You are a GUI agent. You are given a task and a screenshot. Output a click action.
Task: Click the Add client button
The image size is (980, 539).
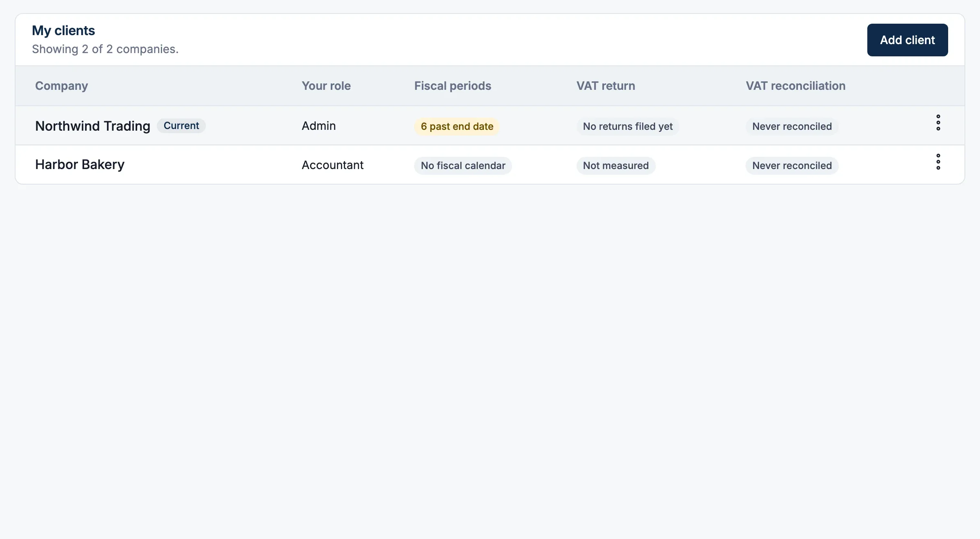click(x=907, y=40)
